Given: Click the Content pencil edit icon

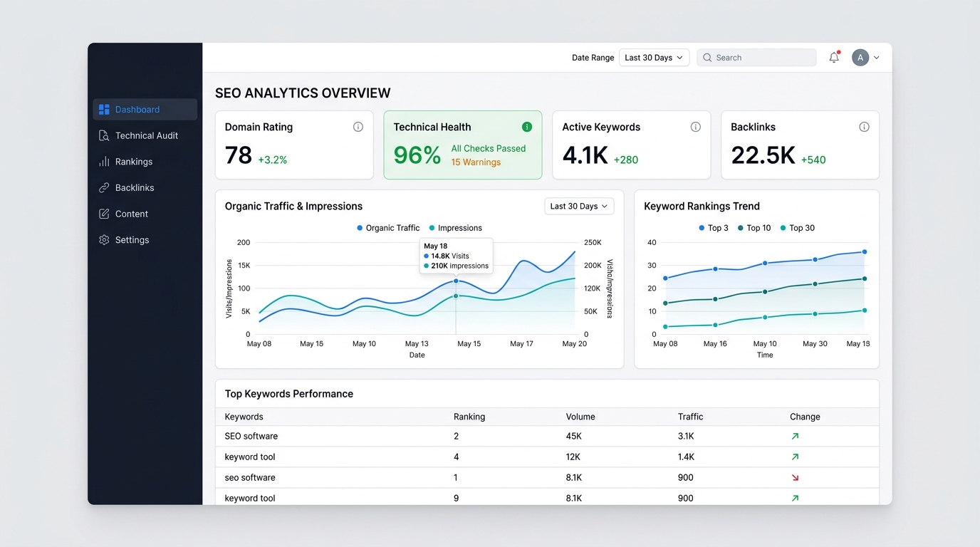Looking at the screenshot, I should 104,214.
